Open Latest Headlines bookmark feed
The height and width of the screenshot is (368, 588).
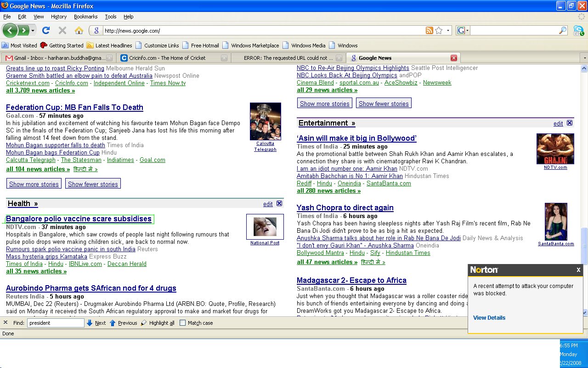tap(109, 46)
